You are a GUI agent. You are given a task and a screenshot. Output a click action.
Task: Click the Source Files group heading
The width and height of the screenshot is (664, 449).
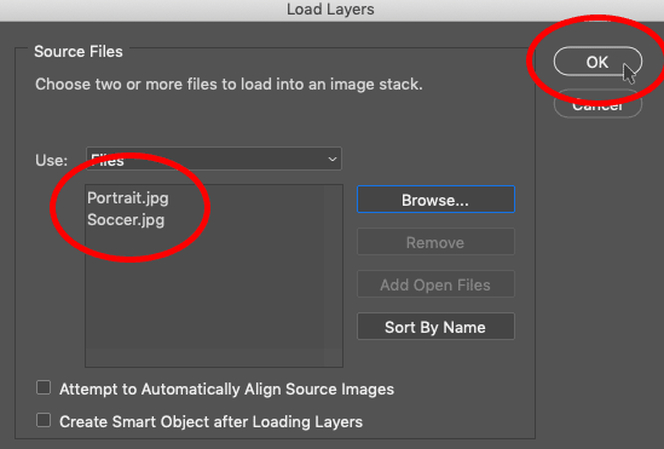point(78,51)
